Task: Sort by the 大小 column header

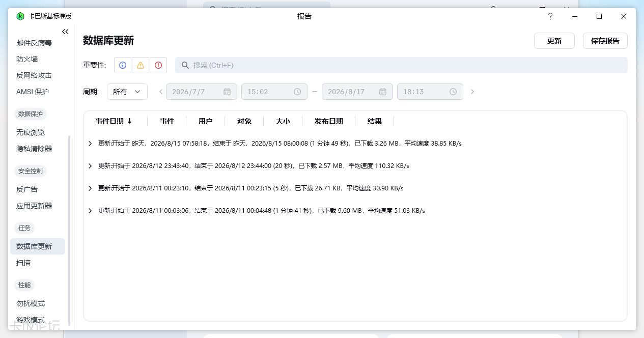Action: [x=283, y=121]
